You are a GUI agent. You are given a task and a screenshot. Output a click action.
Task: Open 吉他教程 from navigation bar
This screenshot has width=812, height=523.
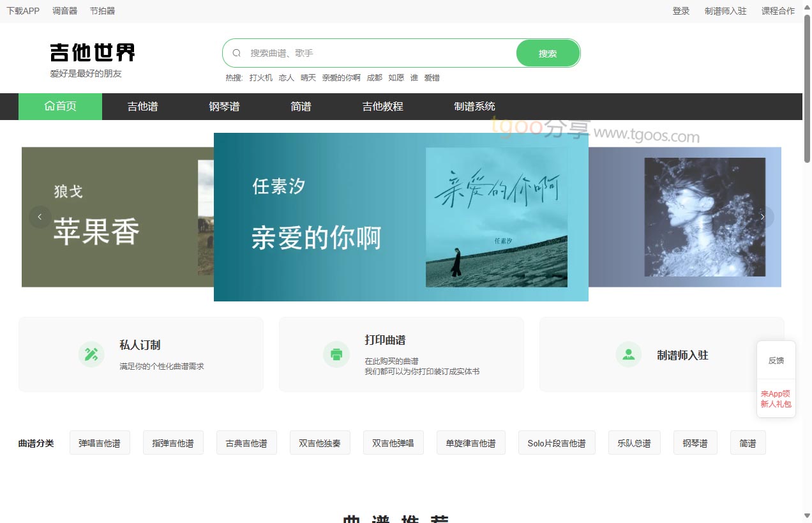(x=382, y=107)
